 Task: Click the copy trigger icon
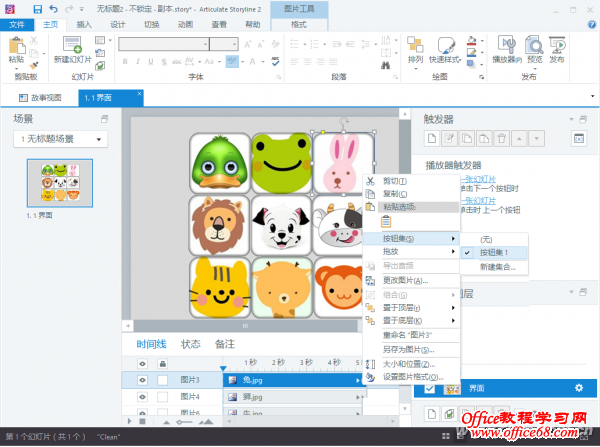click(x=467, y=139)
